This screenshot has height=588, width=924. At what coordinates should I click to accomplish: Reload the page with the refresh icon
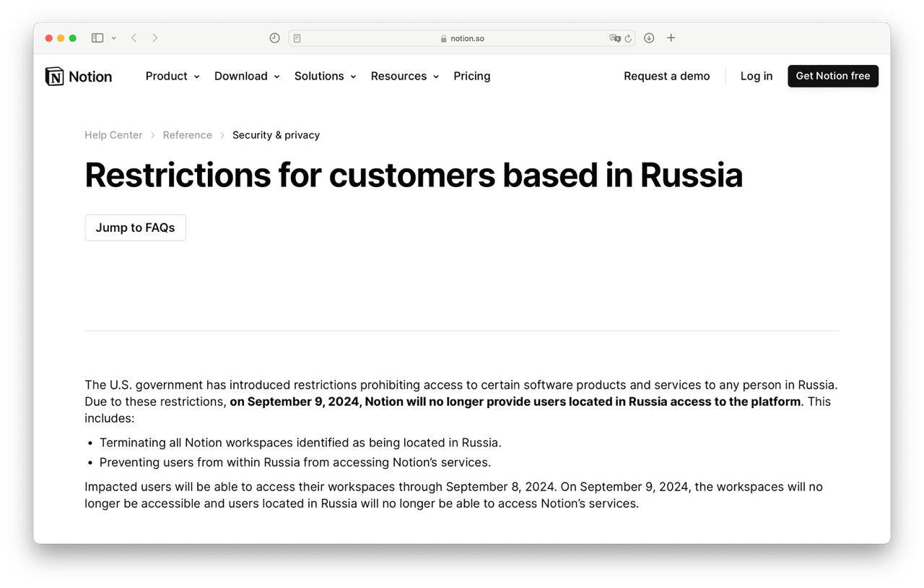pos(628,38)
